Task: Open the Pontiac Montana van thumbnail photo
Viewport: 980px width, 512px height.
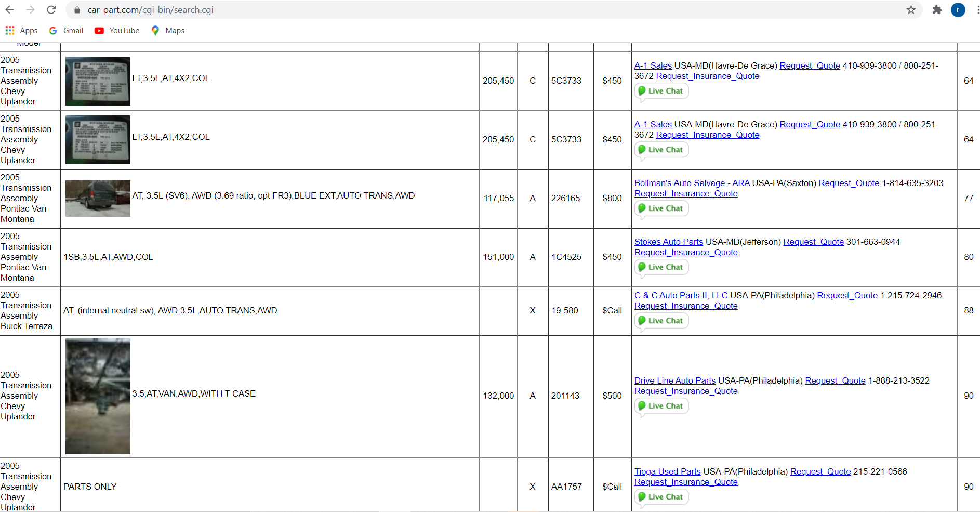Action: pyautogui.click(x=98, y=199)
